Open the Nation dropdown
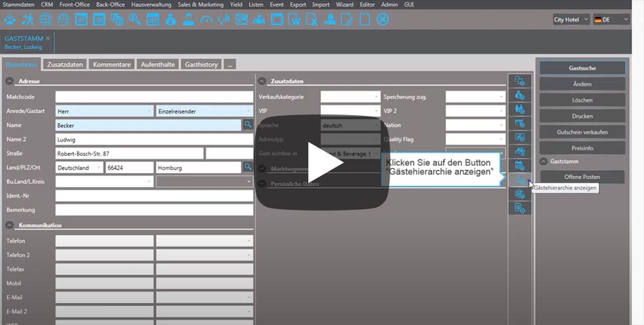This screenshot has height=325, width=644. pos(475,125)
